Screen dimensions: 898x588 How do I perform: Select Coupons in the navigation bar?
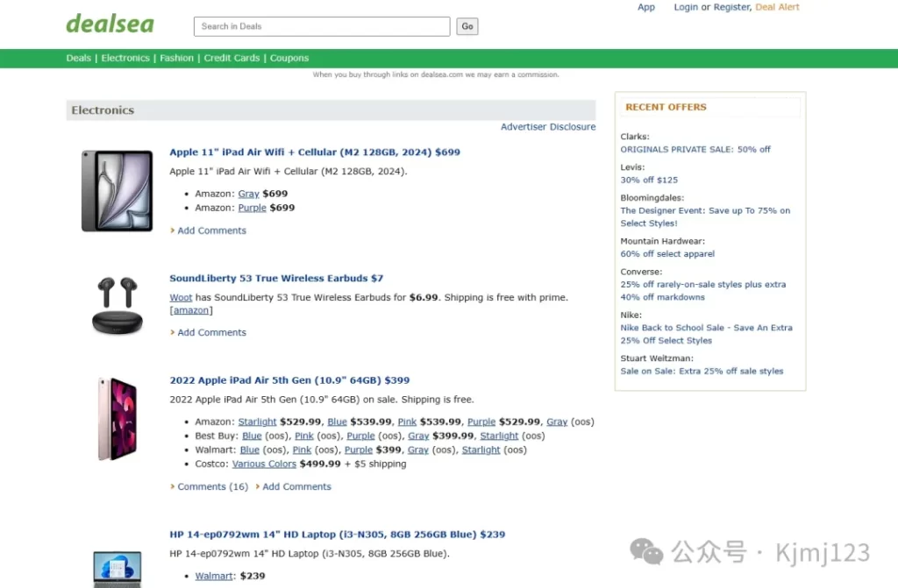tap(289, 58)
